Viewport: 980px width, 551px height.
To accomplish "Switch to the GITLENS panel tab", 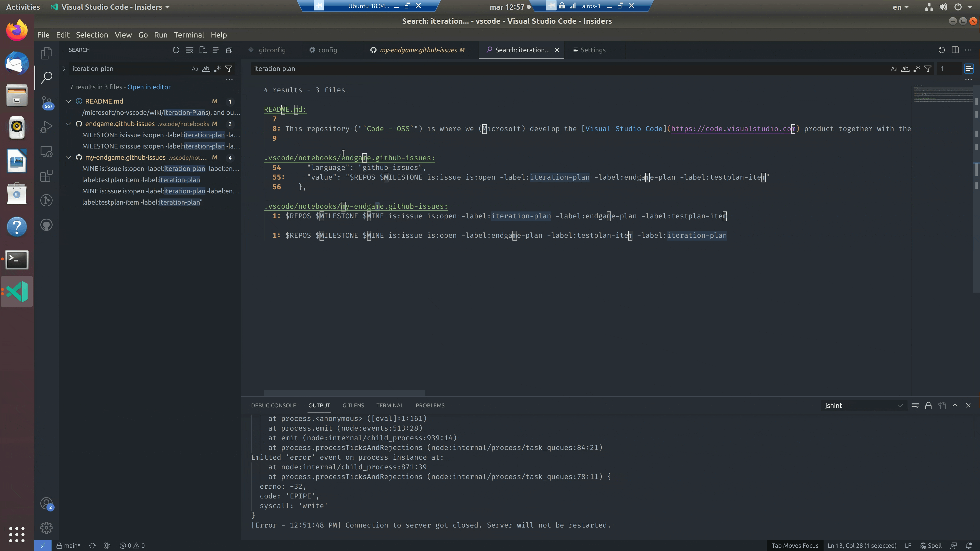I will (x=353, y=405).
